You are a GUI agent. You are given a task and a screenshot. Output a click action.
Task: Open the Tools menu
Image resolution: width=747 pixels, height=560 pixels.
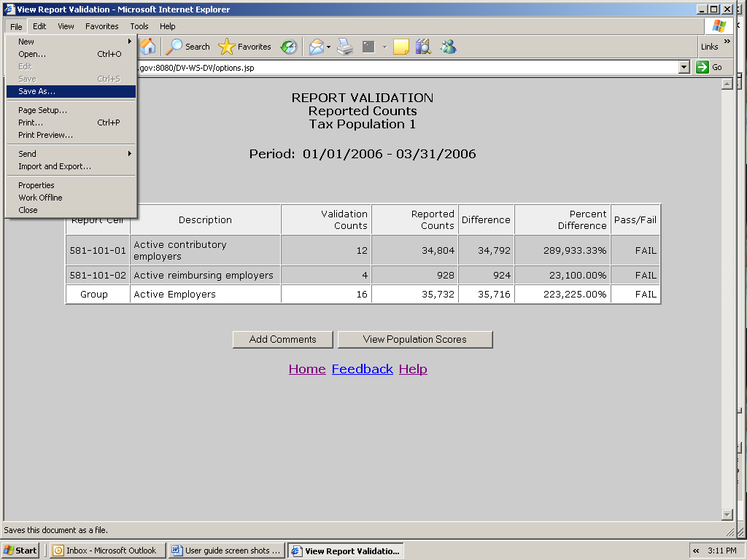[x=139, y=26]
